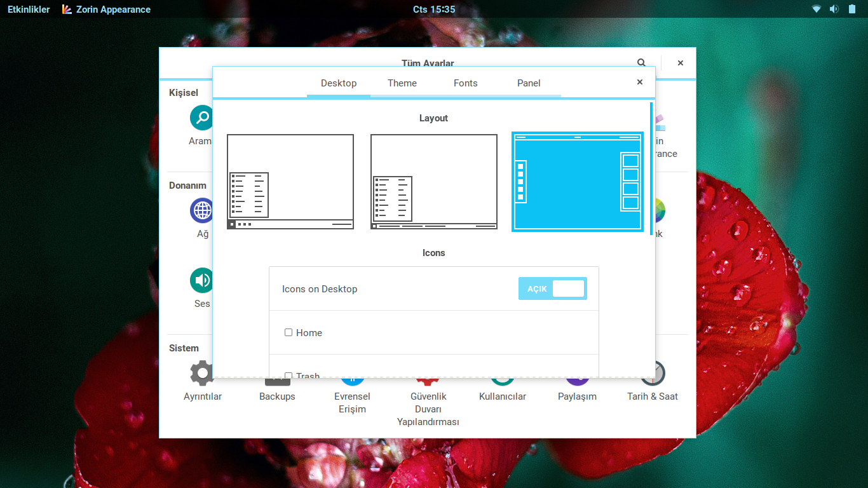Click Güvenlik Duvarı Yapılandırması label

428,409
